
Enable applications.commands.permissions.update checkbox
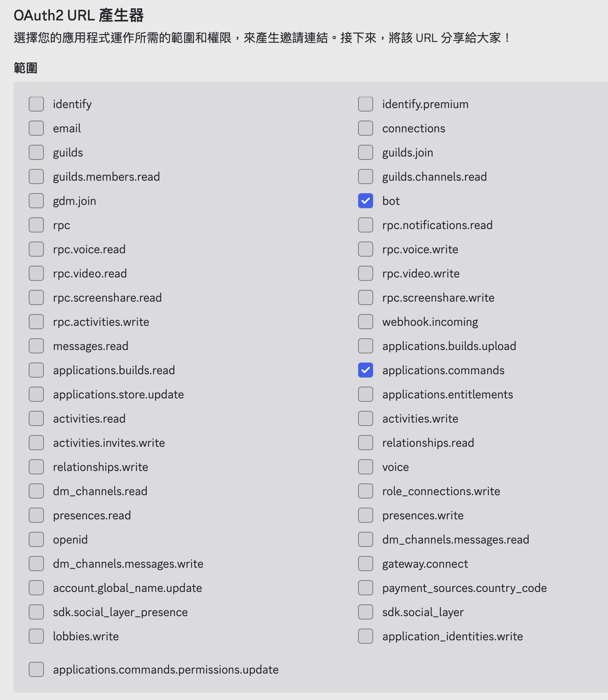[x=36, y=670]
